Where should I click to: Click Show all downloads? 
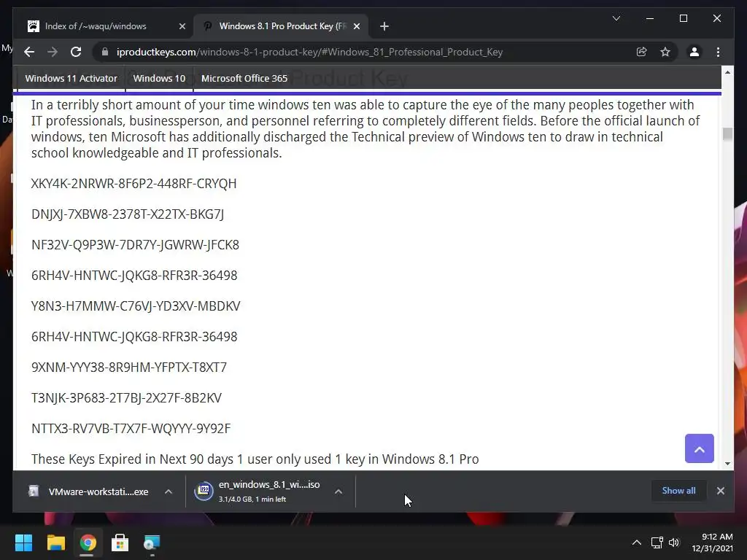(x=678, y=491)
